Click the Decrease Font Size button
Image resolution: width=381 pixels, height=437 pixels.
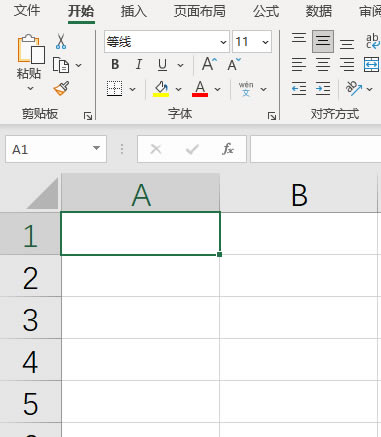(234, 64)
